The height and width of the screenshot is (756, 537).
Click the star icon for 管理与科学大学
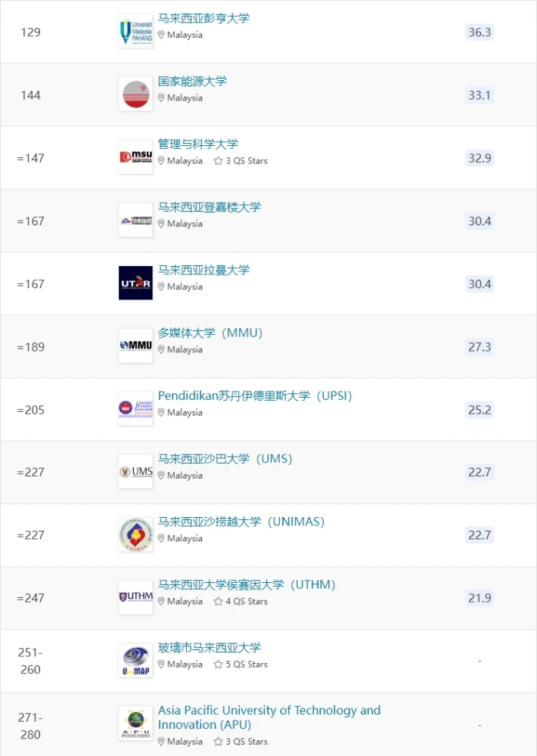(218, 160)
